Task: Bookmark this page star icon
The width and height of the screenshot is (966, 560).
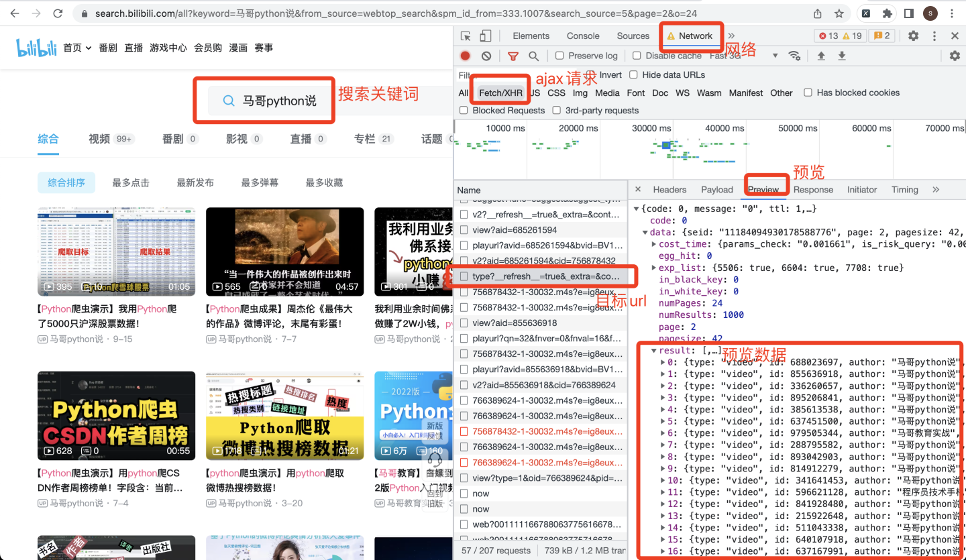Action: [839, 13]
